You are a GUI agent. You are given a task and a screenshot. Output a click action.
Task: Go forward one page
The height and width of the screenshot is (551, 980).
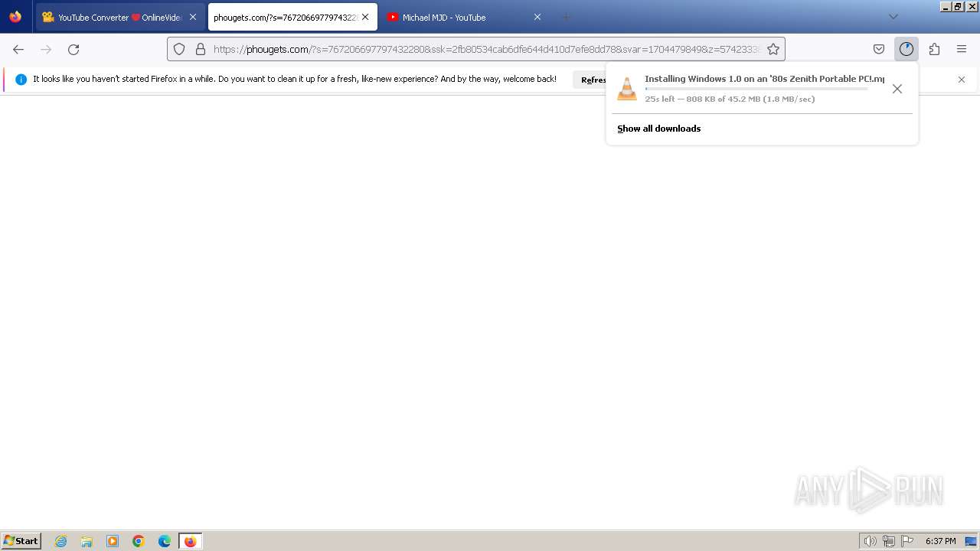tap(46, 49)
